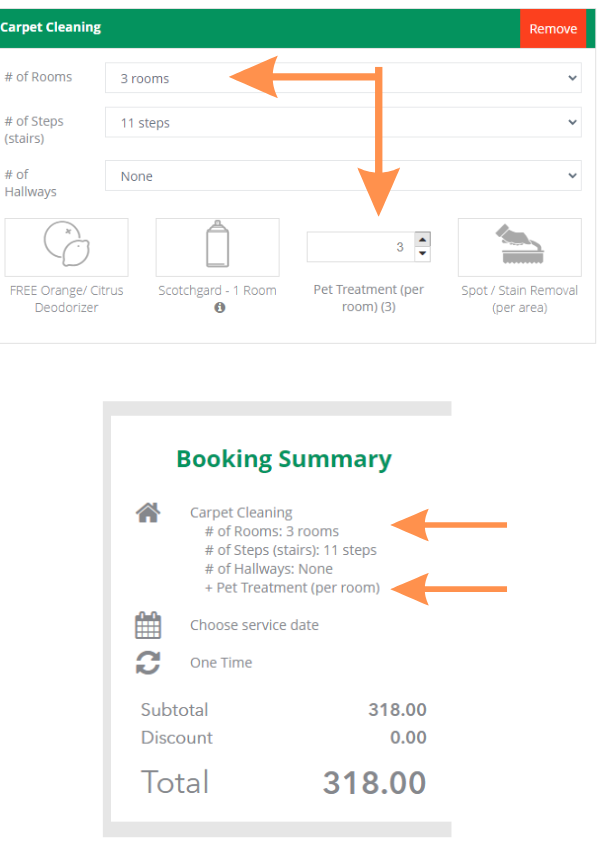Click the house icon in Booking Summary
Viewport: 599px width, 844px height.
[x=148, y=512]
